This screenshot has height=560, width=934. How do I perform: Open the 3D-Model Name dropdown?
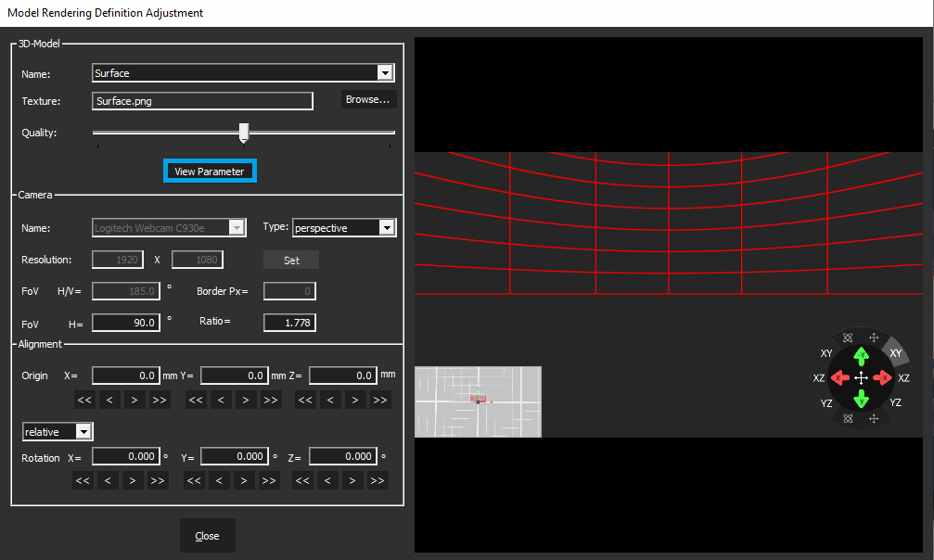click(x=385, y=73)
